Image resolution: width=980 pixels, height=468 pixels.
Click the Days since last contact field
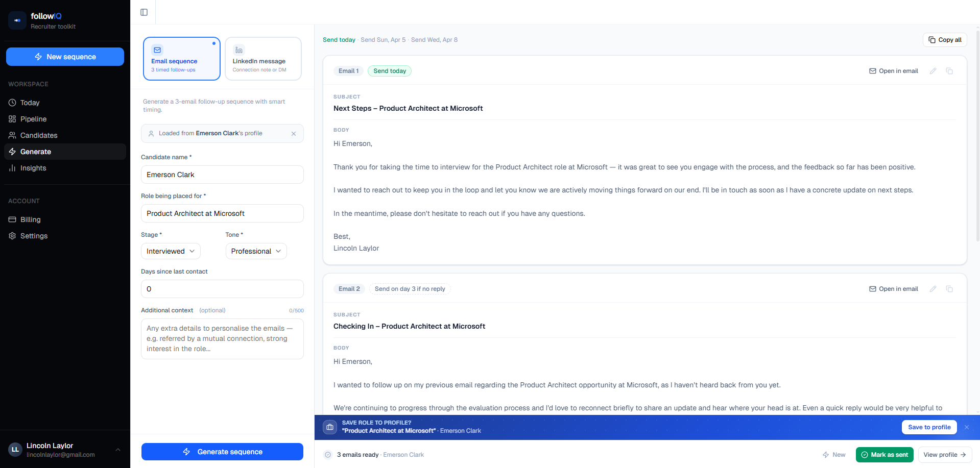[x=222, y=289]
